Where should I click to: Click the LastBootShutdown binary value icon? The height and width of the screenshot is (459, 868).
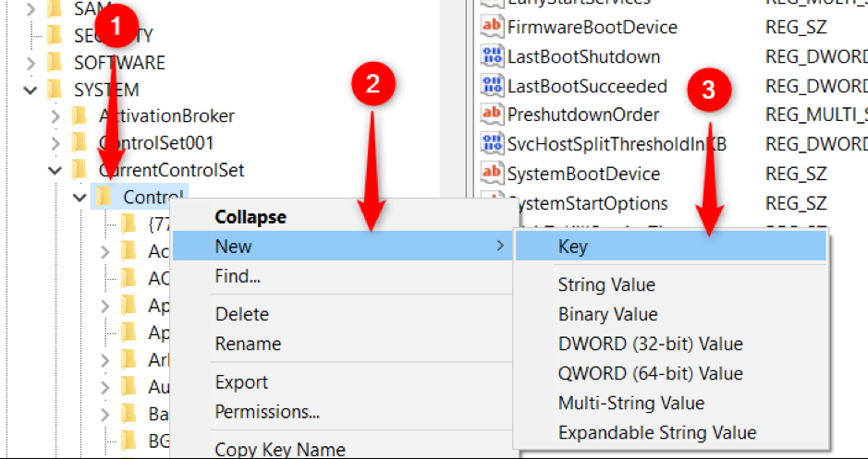[x=492, y=57]
